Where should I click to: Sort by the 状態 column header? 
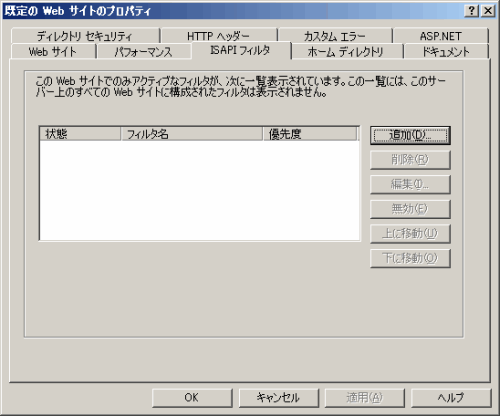(80, 134)
